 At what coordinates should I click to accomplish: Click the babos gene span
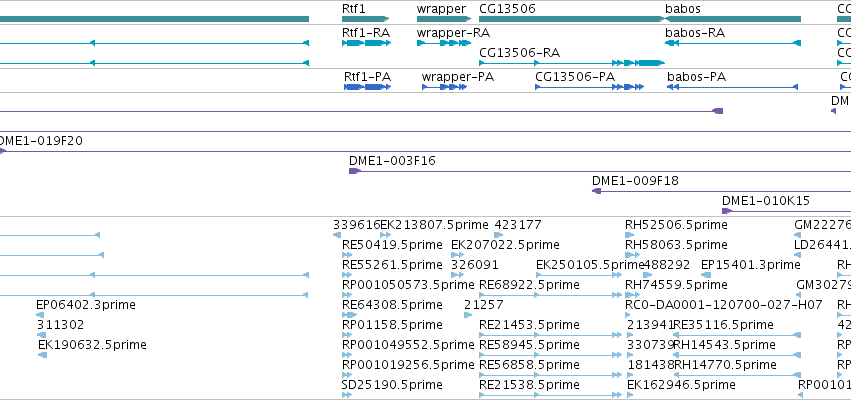tap(733, 19)
